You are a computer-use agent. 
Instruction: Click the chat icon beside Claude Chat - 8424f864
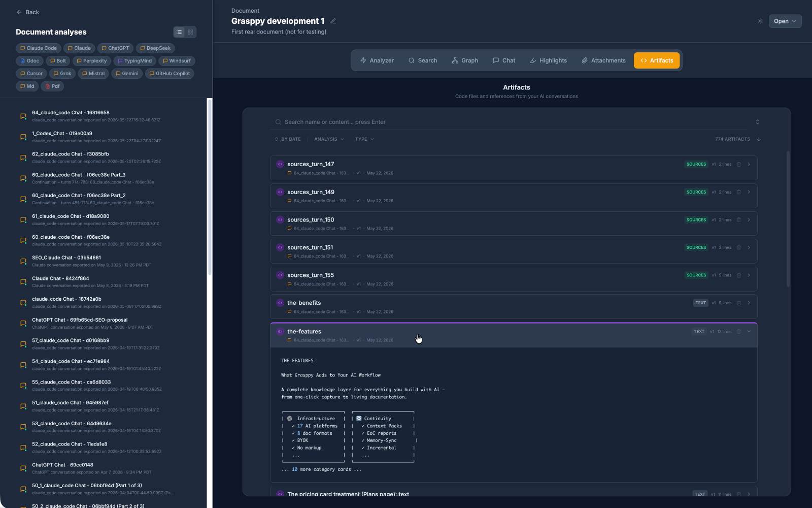point(23,282)
